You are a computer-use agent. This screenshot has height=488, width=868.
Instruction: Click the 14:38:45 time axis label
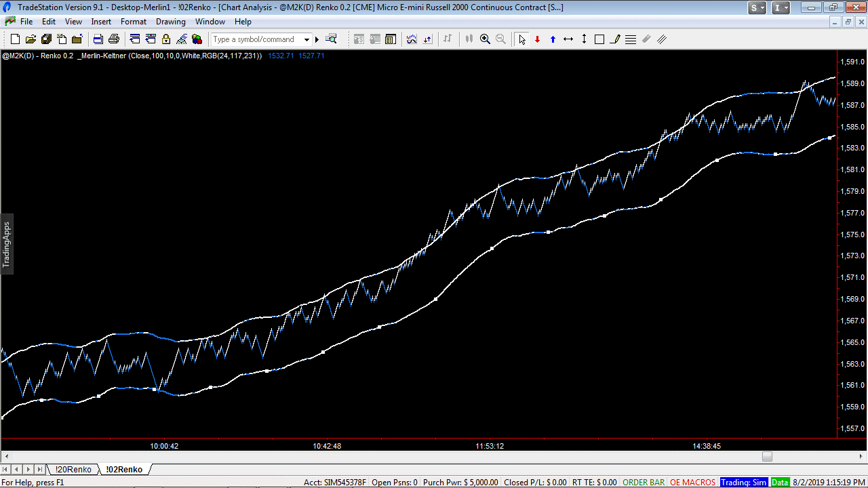[x=707, y=446]
